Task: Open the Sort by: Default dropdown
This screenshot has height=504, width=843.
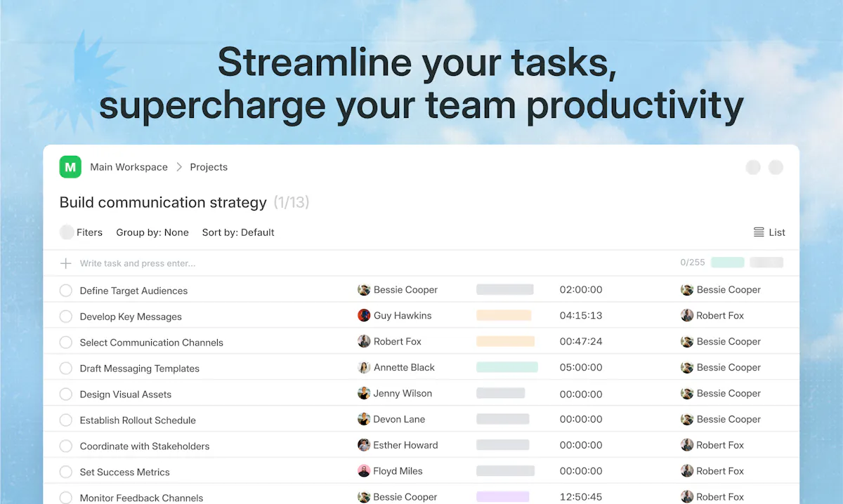Action: [x=238, y=232]
